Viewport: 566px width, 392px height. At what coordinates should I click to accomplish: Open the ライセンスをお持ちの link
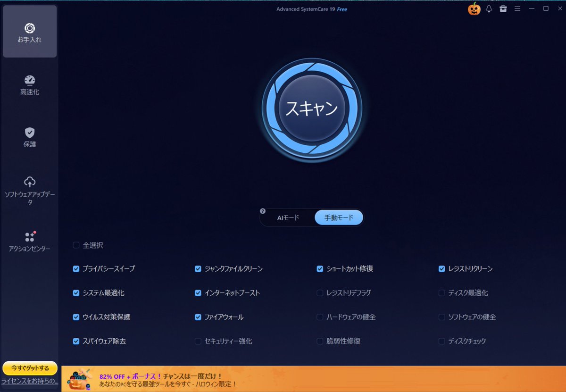tap(29, 380)
